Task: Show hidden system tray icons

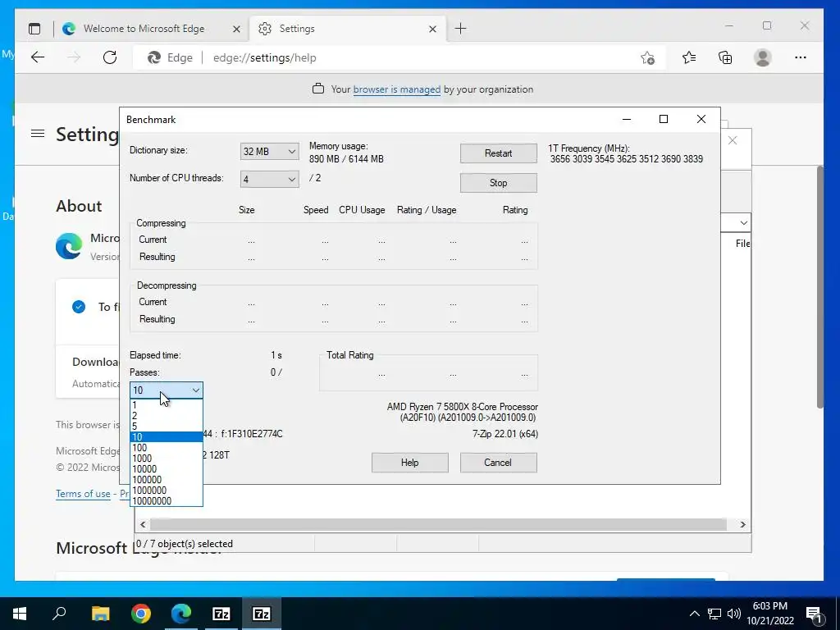Action: pyautogui.click(x=694, y=614)
